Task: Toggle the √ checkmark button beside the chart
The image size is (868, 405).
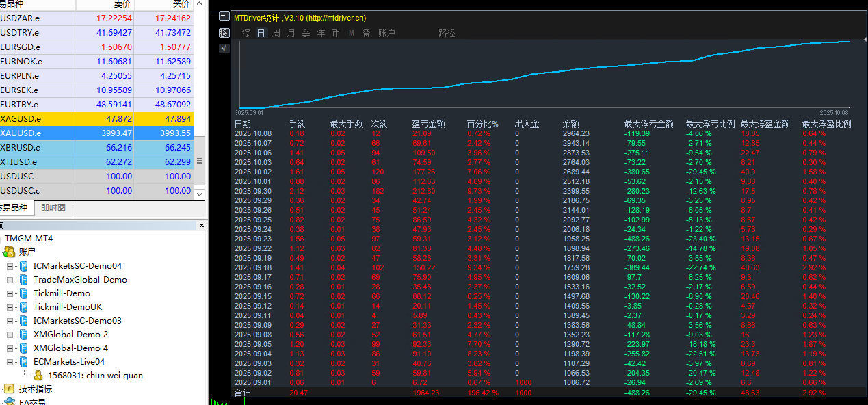Action: click(x=224, y=49)
